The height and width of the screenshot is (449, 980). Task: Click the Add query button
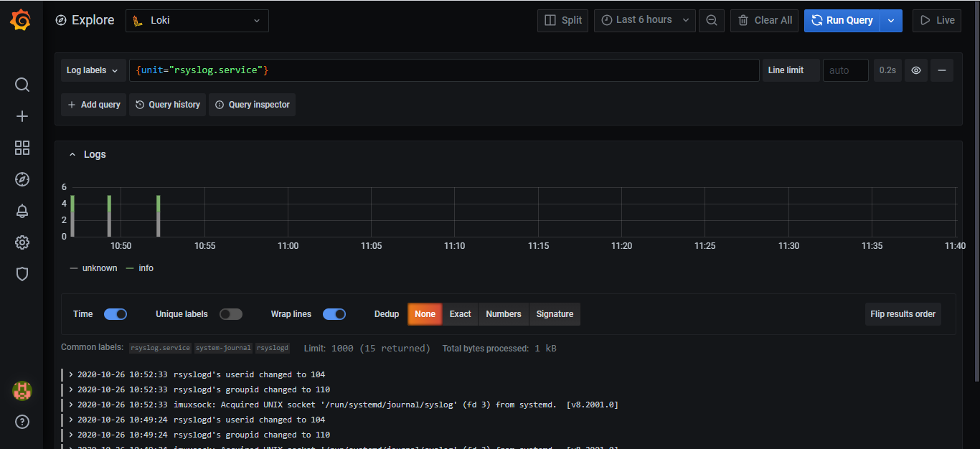(93, 105)
